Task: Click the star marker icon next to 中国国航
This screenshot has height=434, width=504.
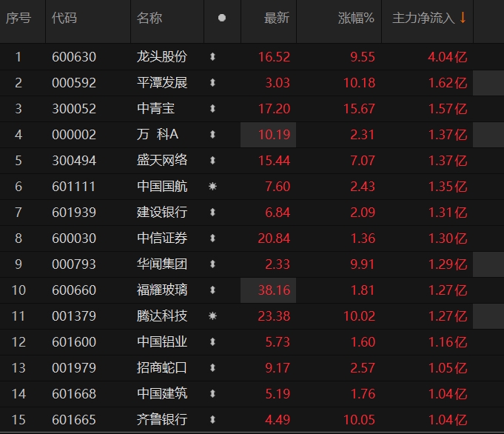Action: [212, 187]
